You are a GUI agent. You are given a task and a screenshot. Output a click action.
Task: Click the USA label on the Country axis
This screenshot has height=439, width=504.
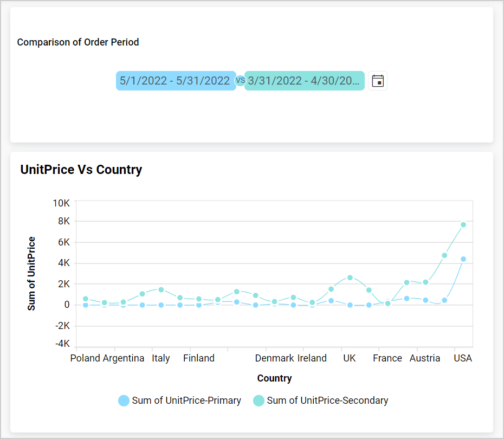pyautogui.click(x=463, y=358)
